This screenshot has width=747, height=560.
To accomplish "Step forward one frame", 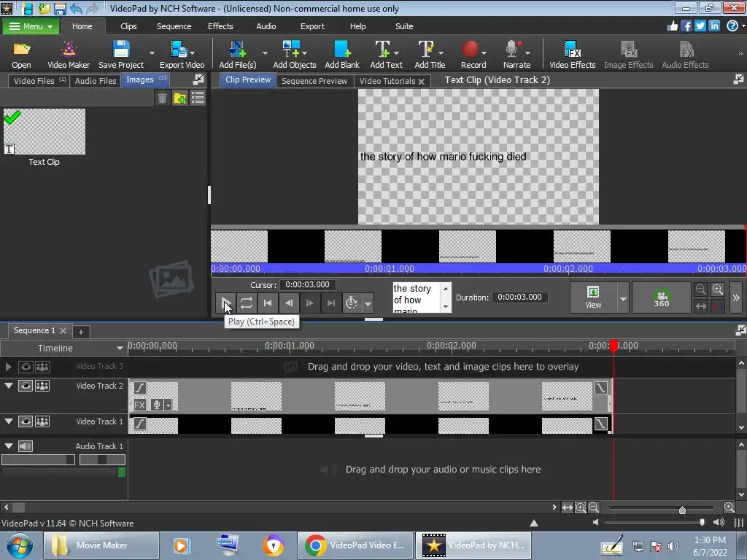I will pyautogui.click(x=309, y=303).
